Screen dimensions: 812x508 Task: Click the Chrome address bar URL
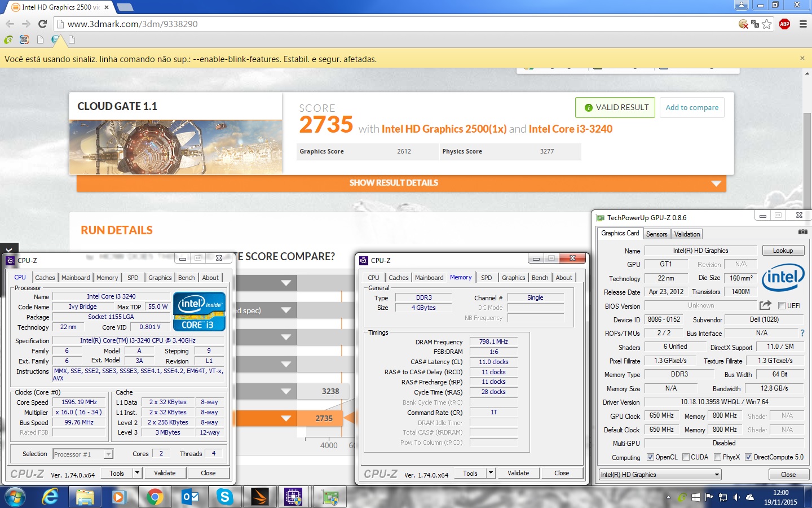point(133,24)
